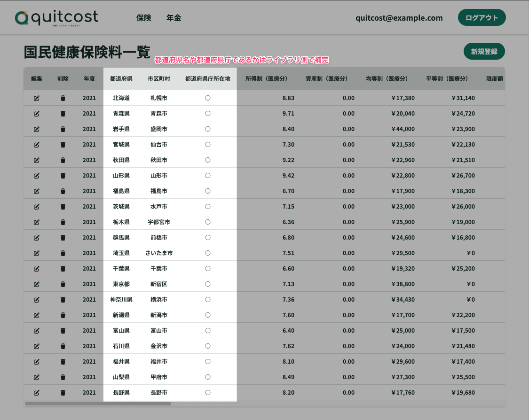Screen dimensions: 529x420
Task: Click the 年度 column header
Action: 89,79
